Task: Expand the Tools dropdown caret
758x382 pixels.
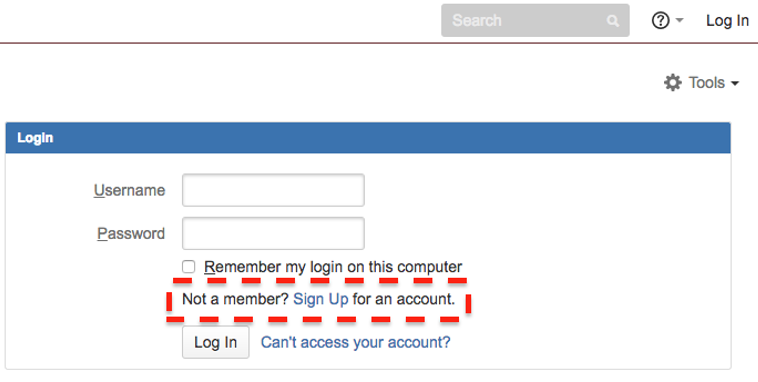Action: (735, 83)
